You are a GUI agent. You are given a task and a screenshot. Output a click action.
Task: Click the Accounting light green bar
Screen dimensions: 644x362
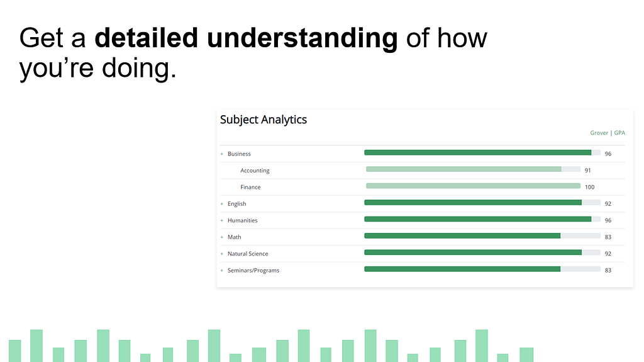click(464, 169)
